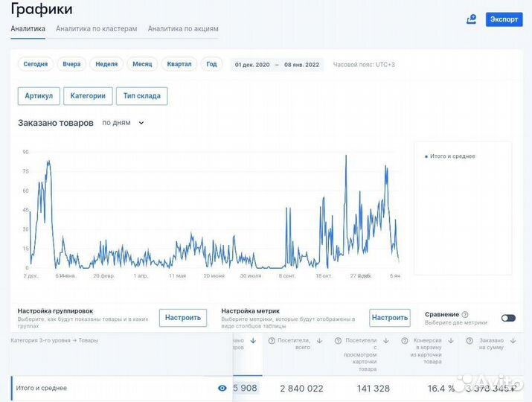Open the Тип склада filter dropdown
This screenshot has height=402, width=532.
(141, 96)
